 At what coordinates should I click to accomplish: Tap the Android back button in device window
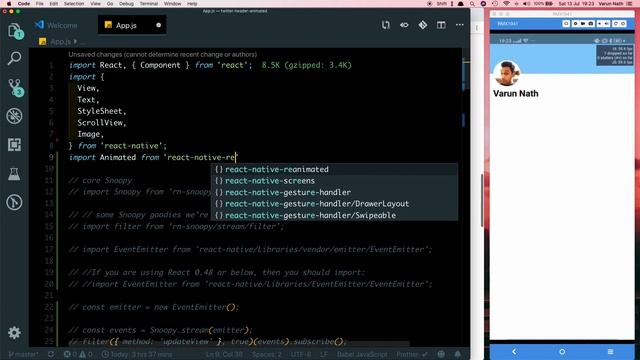click(514, 351)
